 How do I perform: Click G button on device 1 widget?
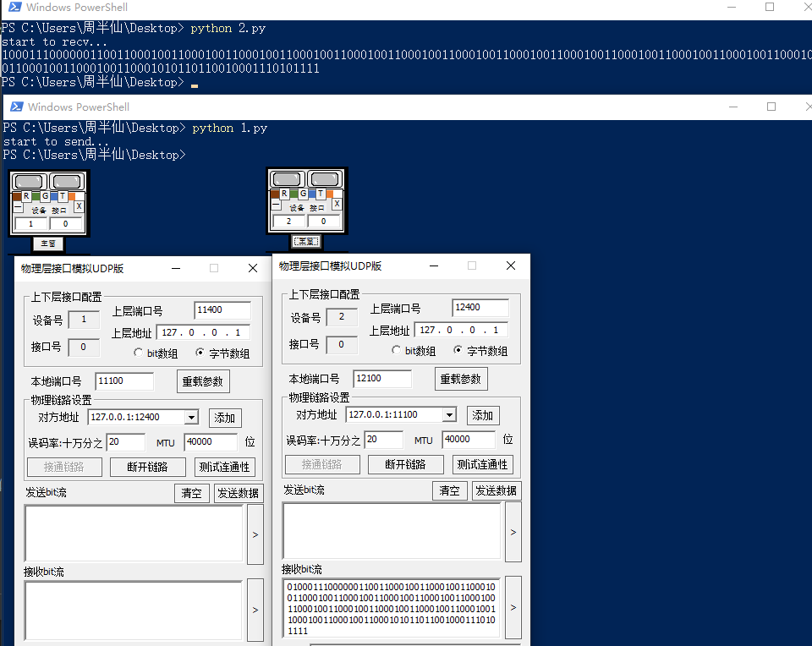45,196
